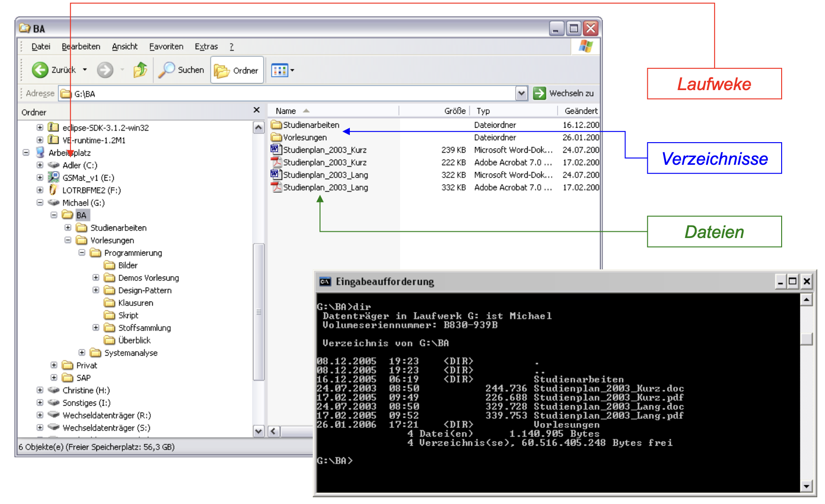Select Studienplan_2003_Kurz Word document icon
The width and height of the screenshot is (825, 504).
click(x=276, y=149)
